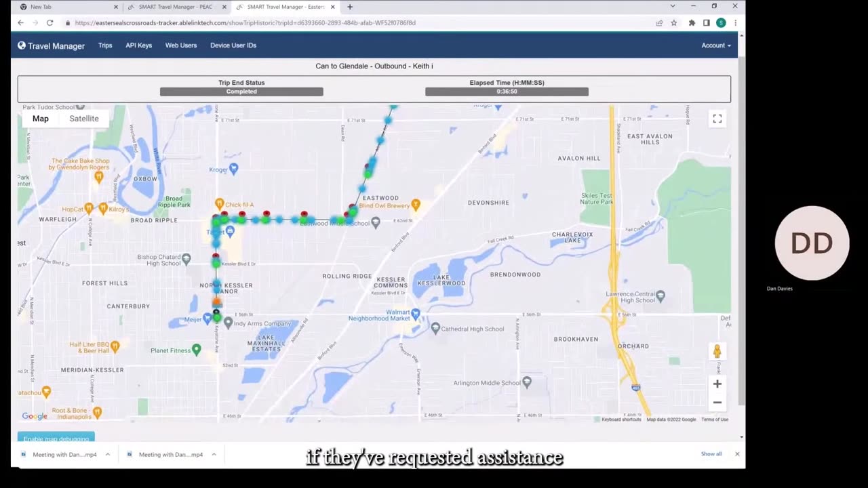This screenshot has height=488, width=868.
Task: Click the Blind Owl Brewery pin
Action: click(416, 203)
